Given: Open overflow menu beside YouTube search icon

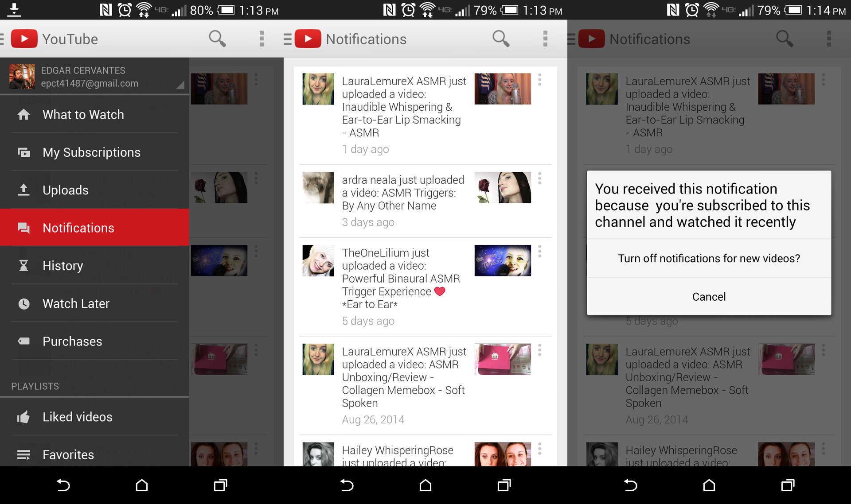Looking at the screenshot, I should 262,39.
